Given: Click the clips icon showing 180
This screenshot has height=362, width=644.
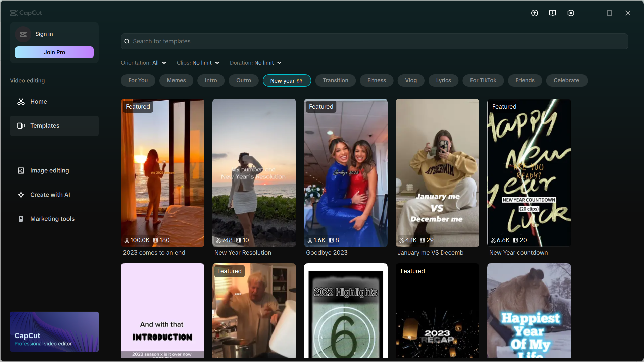Looking at the screenshot, I should 156,240.
